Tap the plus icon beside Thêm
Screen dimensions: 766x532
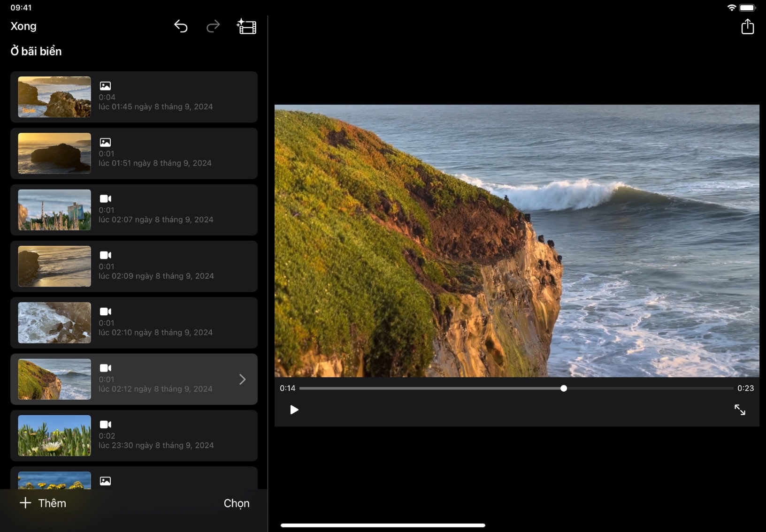(25, 503)
